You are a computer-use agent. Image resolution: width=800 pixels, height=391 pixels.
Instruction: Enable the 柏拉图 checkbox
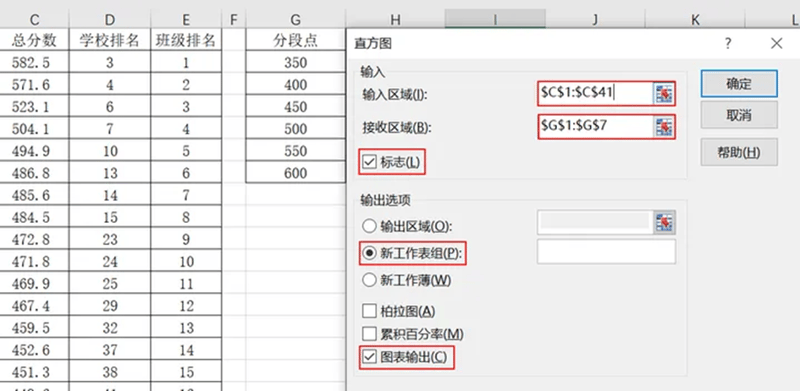[368, 310]
